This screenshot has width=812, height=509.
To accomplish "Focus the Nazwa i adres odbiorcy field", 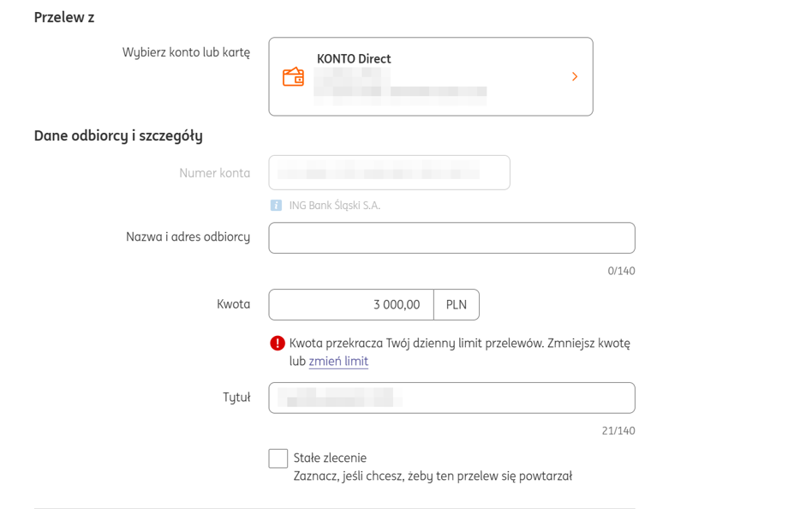I will (452, 238).
